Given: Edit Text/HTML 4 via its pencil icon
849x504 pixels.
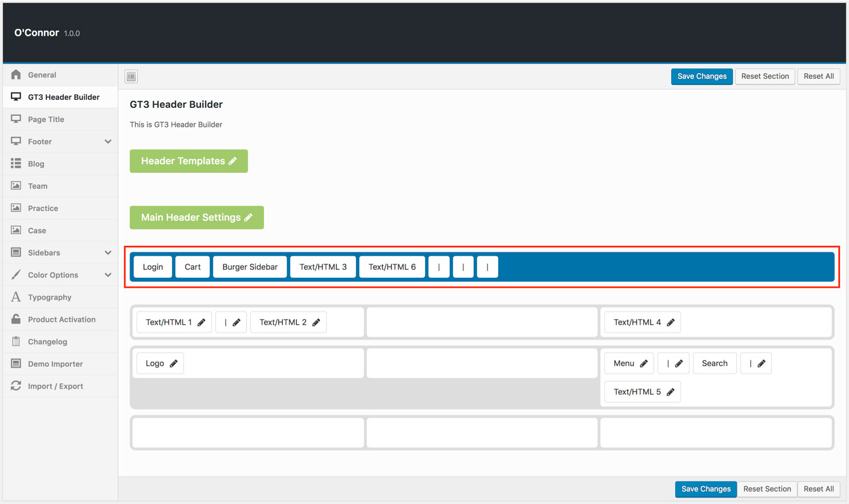Looking at the screenshot, I should tap(671, 322).
